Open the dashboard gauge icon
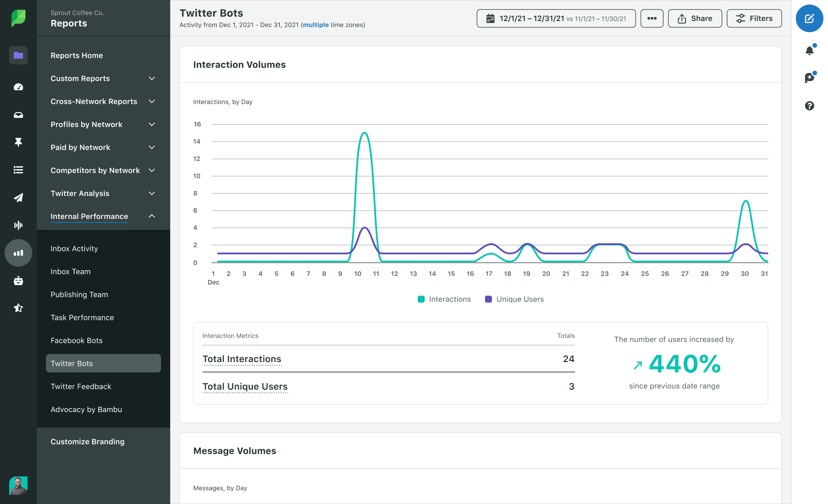This screenshot has width=828, height=504. 18,87
